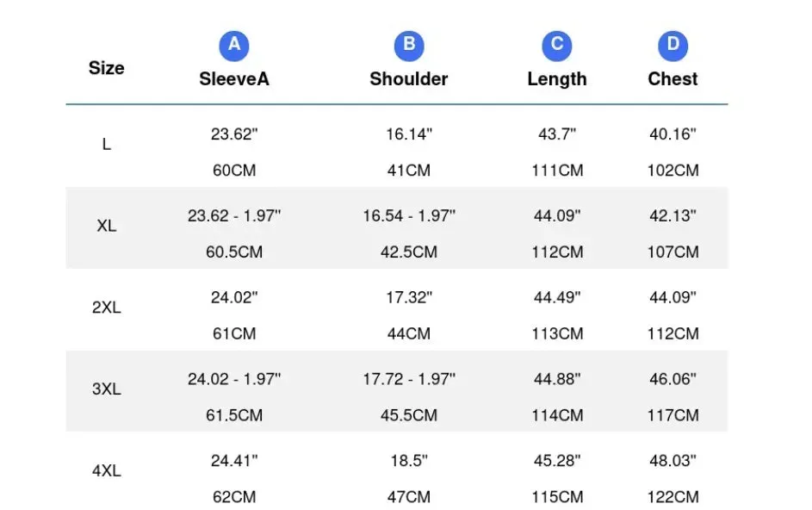Viewport: 812px width, 510px height.
Task: Select the 2XL size row label
Action: [x=107, y=308]
